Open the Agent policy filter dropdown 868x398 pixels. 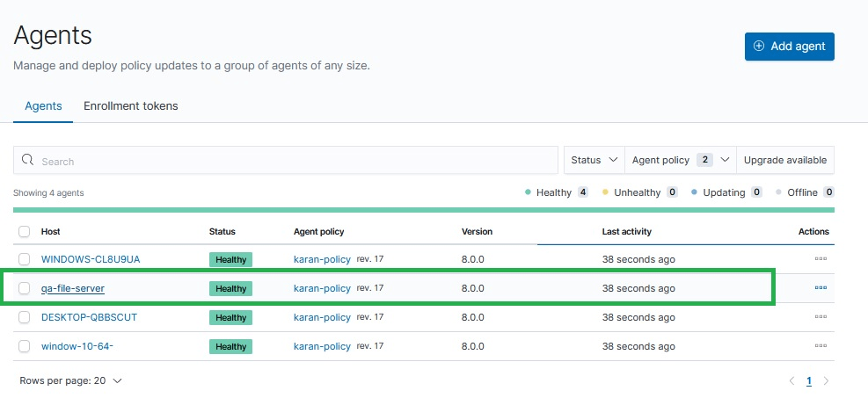click(x=681, y=160)
